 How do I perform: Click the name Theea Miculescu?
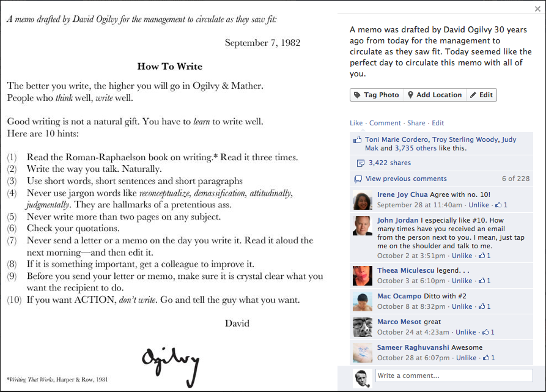click(405, 270)
